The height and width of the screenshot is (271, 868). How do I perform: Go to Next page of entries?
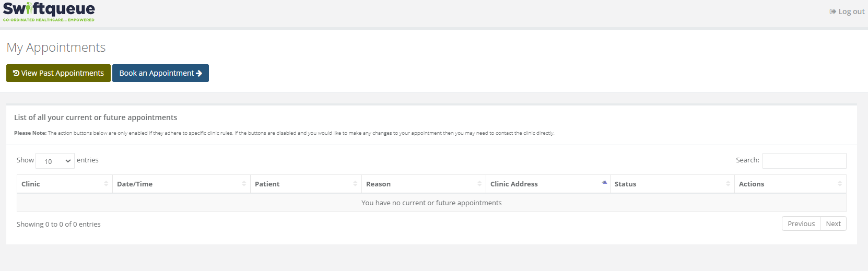point(833,223)
